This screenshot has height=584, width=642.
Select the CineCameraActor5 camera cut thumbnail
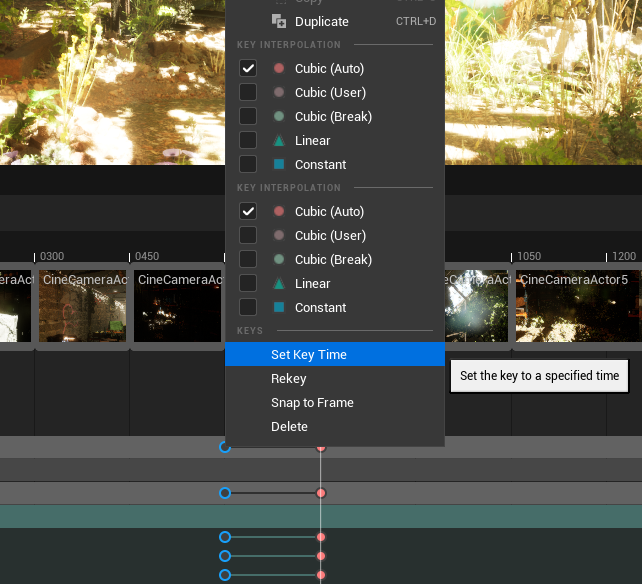tap(577, 306)
